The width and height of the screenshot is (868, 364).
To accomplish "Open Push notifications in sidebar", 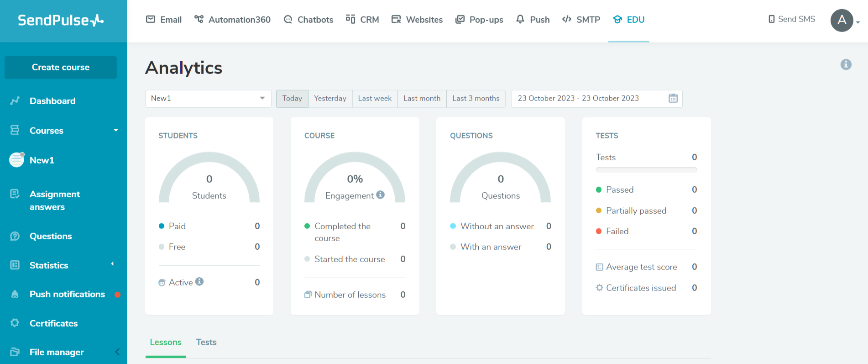I will point(67,294).
